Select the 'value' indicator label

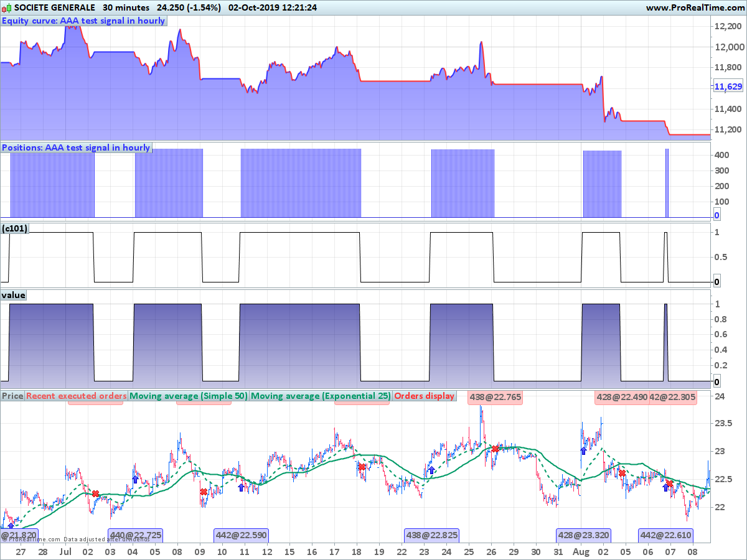14,295
